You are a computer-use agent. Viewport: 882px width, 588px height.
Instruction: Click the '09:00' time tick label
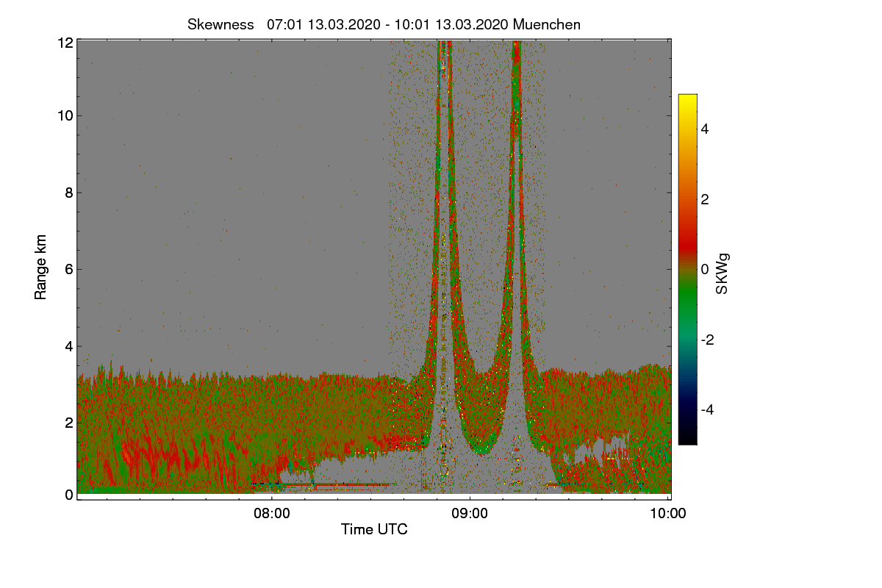(x=470, y=514)
